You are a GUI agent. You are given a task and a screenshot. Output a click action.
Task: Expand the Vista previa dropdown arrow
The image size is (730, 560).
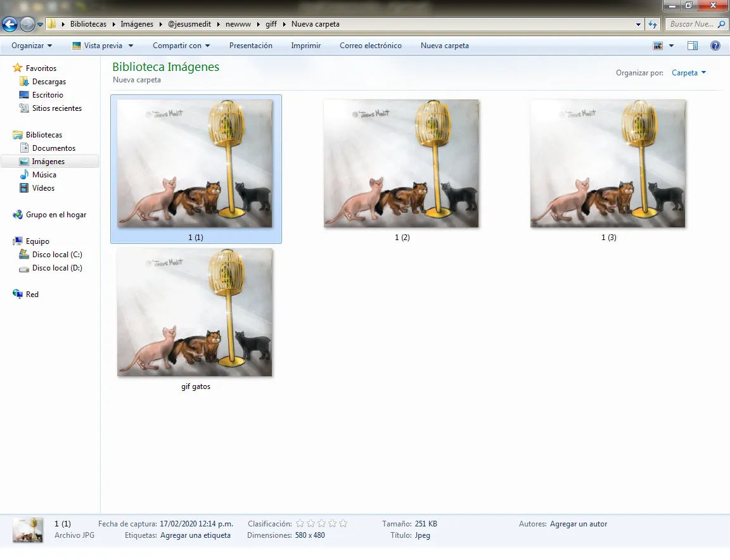131,46
